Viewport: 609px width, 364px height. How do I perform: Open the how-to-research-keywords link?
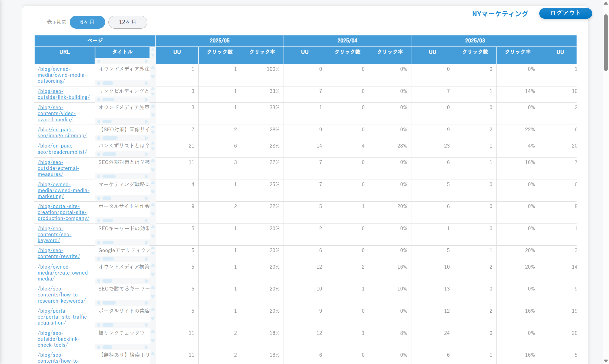[62, 295]
